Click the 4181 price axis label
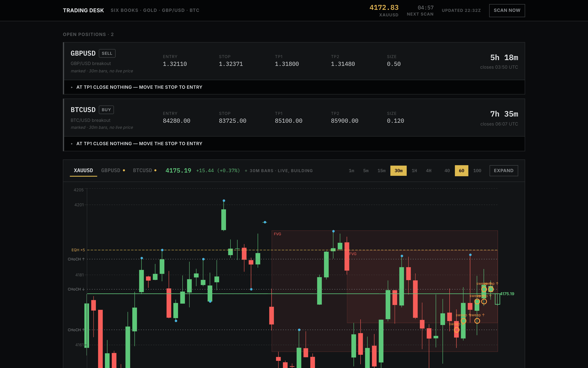This screenshot has height=368, width=588. click(x=79, y=275)
